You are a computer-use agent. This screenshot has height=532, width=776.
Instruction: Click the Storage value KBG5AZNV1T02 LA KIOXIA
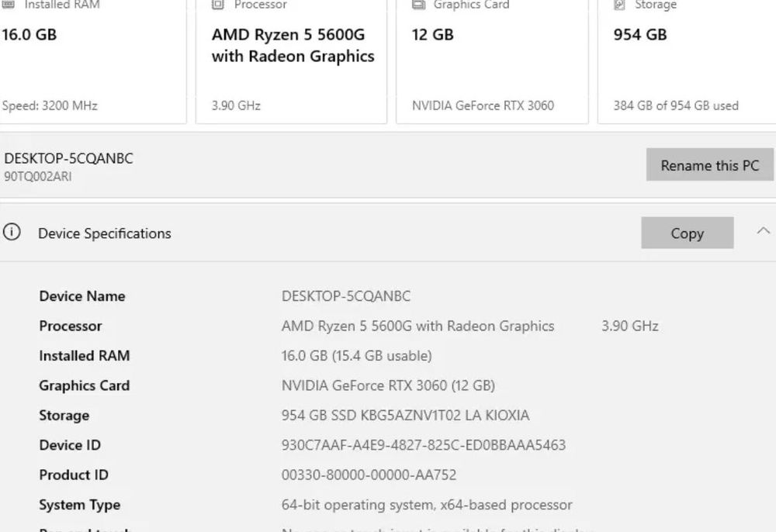pyautogui.click(x=405, y=416)
